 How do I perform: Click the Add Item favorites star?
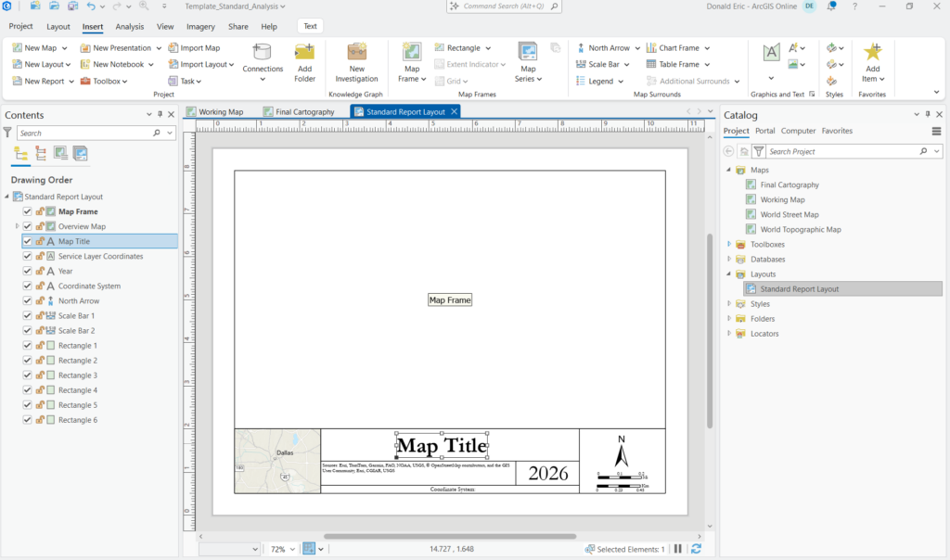pos(872,52)
